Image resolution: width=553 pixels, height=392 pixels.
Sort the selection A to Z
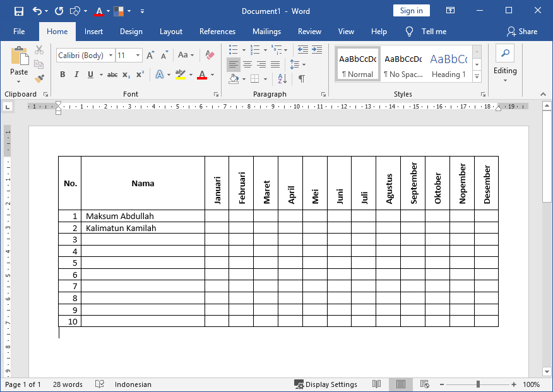(x=282, y=79)
